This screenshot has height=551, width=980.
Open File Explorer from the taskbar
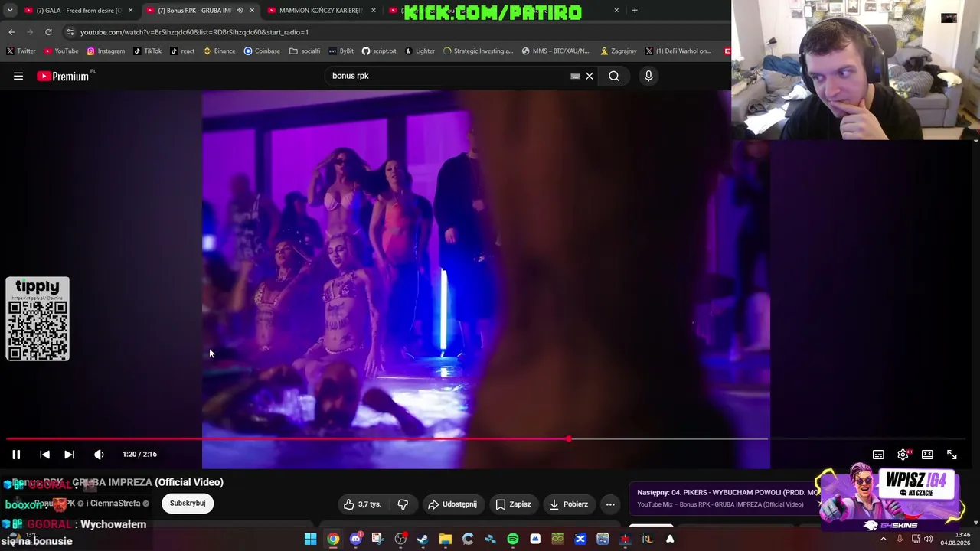tap(445, 540)
